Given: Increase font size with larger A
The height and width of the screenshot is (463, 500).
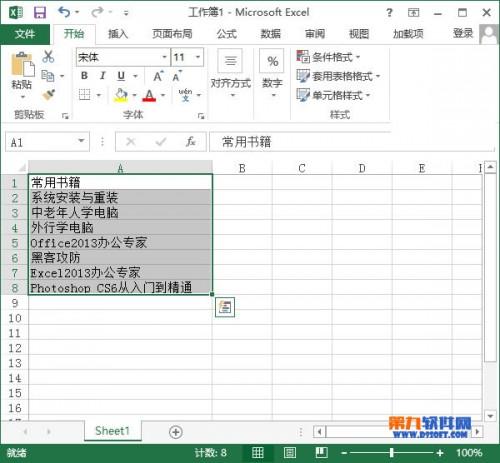Looking at the screenshot, I should pyautogui.click(x=158, y=76).
